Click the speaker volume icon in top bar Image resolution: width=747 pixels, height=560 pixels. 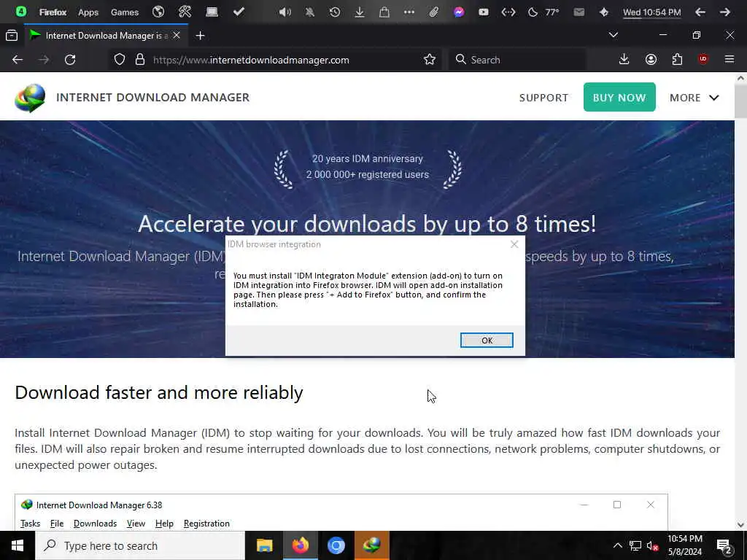click(x=285, y=12)
